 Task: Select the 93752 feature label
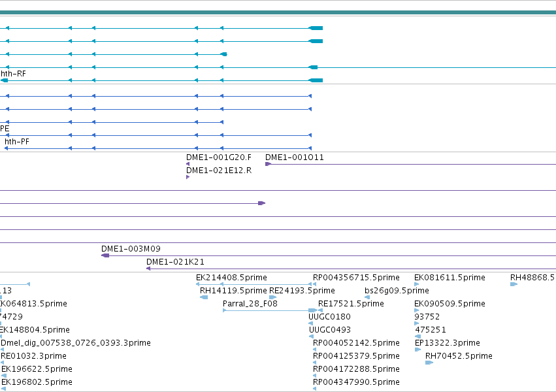pos(427,317)
